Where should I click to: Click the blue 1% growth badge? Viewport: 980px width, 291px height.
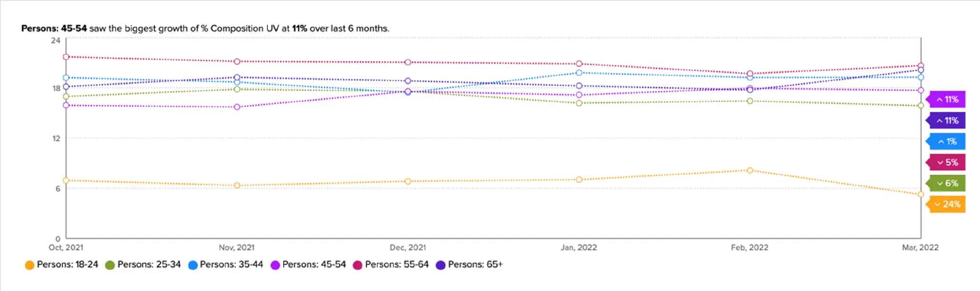[x=947, y=142]
